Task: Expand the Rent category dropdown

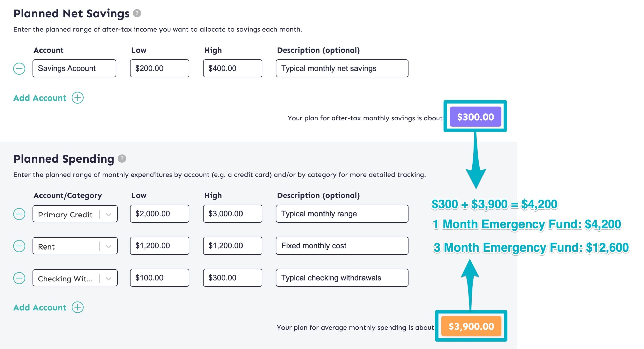Action: 109,246
